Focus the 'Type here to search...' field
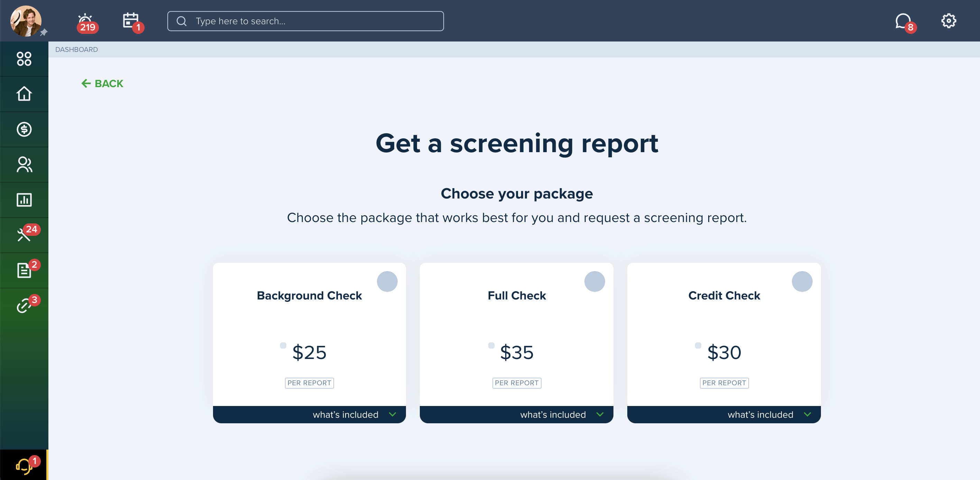Viewport: 980px width, 480px height. [x=305, y=21]
